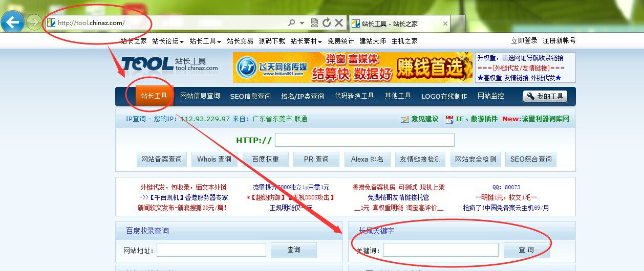The height and width of the screenshot is (271, 644).
Task: Open address bar autocomplete dropdown arrow
Action: 302,23
